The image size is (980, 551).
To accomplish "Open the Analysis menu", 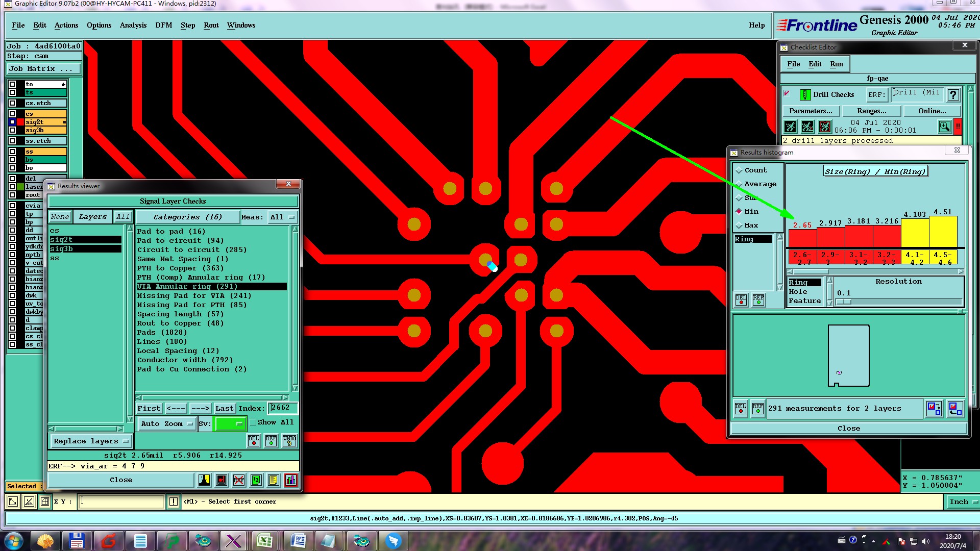I will pyautogui.click(x=133, y=25).
